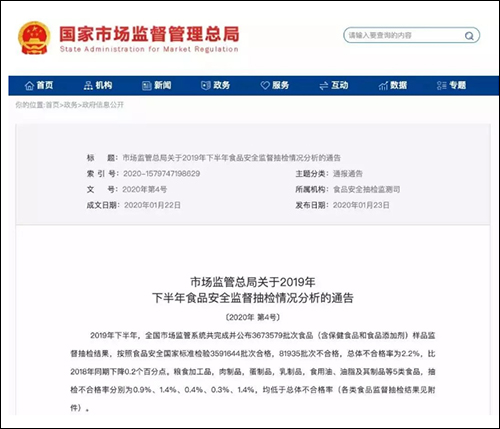
Task: Click the heading line 下半年食品安全监督抽检情况分析的通告
Action: coord(253,298)
